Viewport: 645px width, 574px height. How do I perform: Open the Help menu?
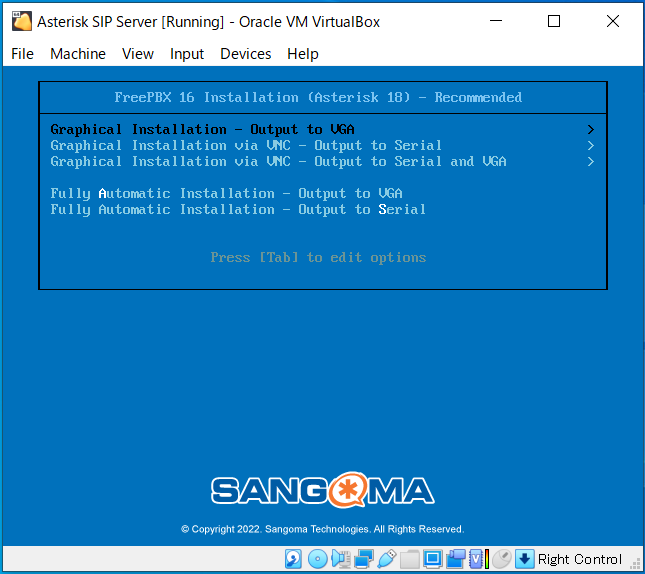coord(303,54)
